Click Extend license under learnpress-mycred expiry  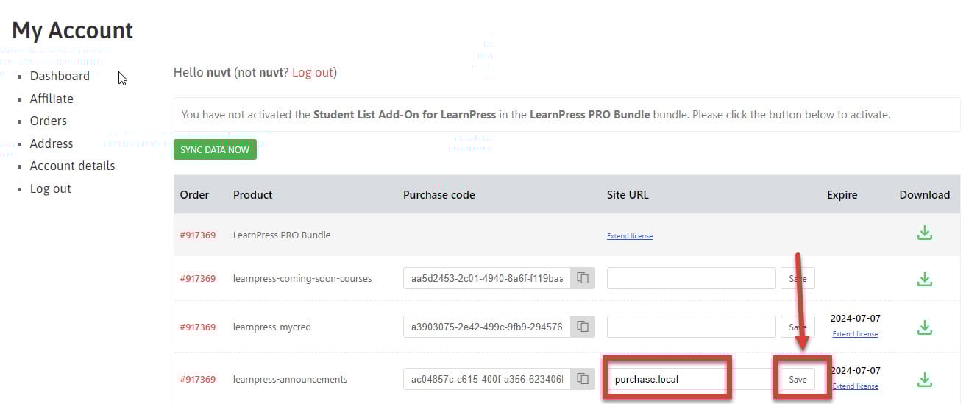point(855,334)
